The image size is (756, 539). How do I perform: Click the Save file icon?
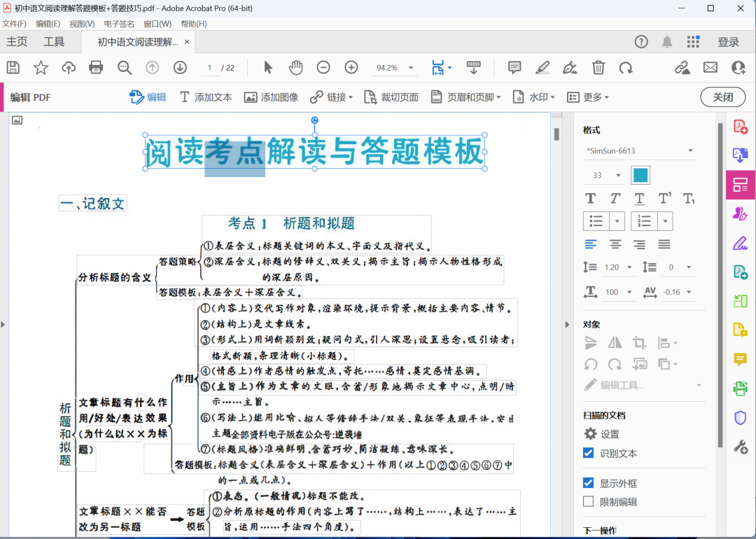tap(13, 67)
